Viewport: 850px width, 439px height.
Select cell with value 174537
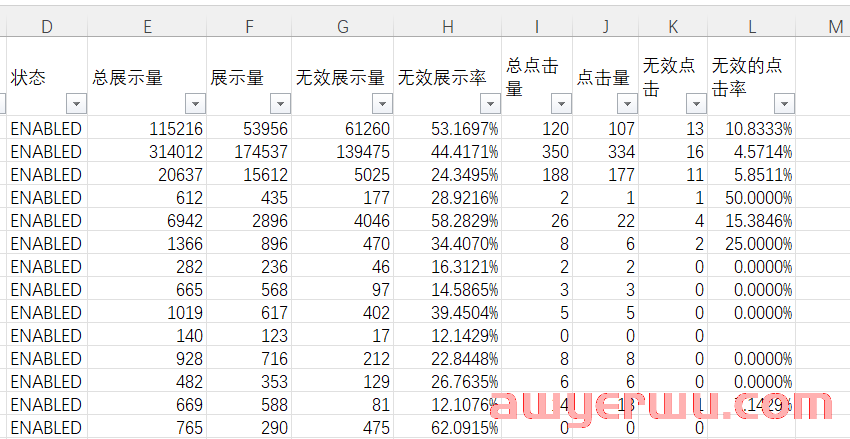point(249,151)
